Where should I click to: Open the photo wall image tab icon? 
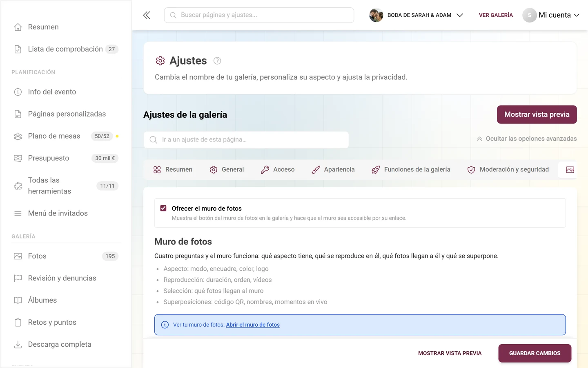(570, 170)
